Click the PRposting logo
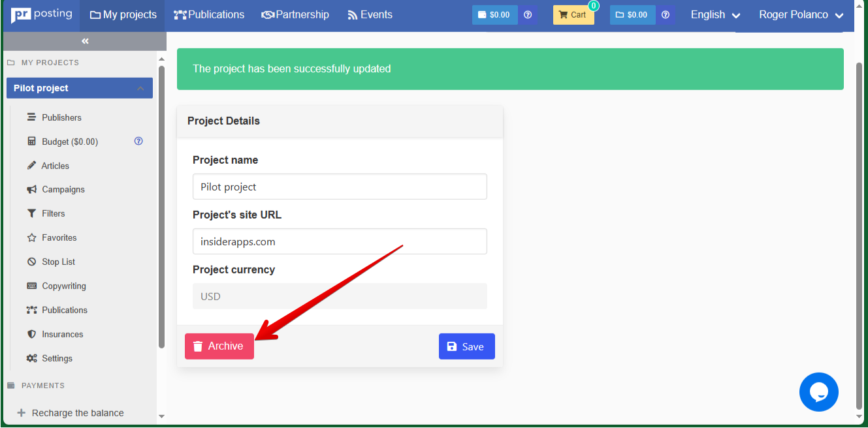 point(42,15)
